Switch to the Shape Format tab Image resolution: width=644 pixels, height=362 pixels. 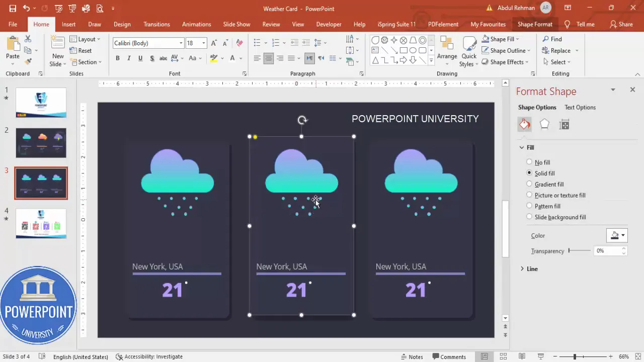click(x=535, y=24)
